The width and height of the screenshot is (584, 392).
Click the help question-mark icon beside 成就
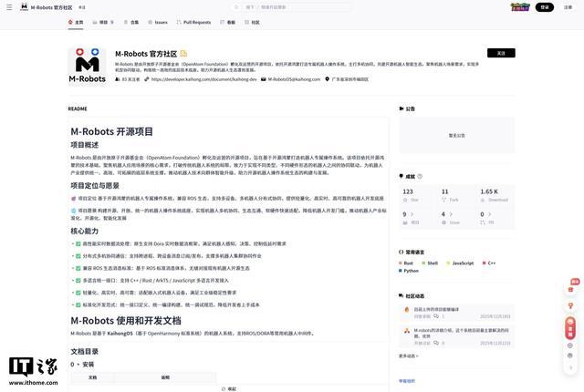click(420, 176)
